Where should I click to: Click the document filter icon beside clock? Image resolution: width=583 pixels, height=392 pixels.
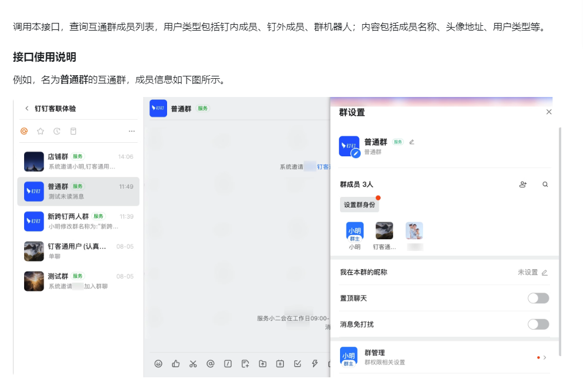(74, 131)
